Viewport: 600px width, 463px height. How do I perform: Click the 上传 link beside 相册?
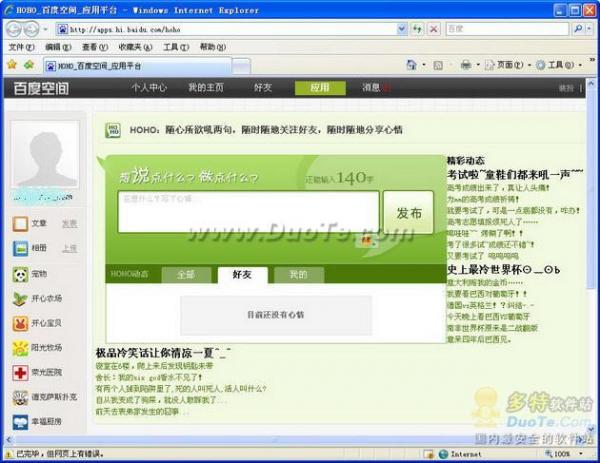(x=70, y=249)
